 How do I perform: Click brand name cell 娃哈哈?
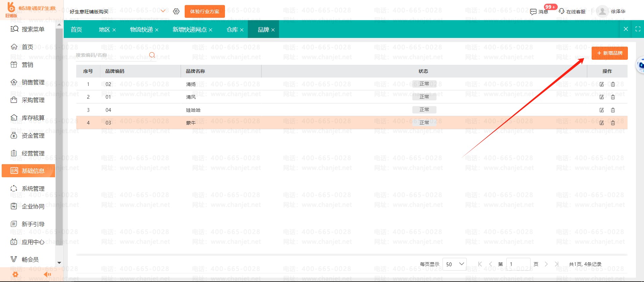[x=193, y=110]
